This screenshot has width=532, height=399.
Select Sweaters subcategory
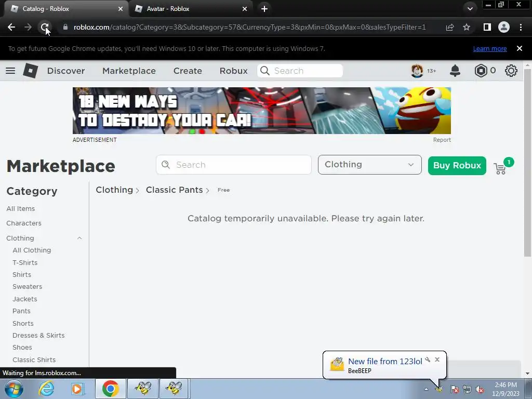click(x=28, y=287)
